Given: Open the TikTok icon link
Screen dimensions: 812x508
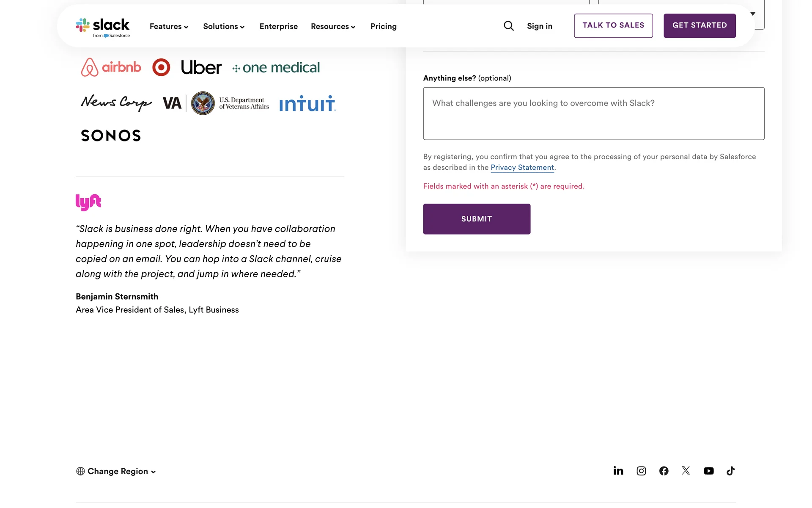Looking at the screenshot, I should (730, 471).
